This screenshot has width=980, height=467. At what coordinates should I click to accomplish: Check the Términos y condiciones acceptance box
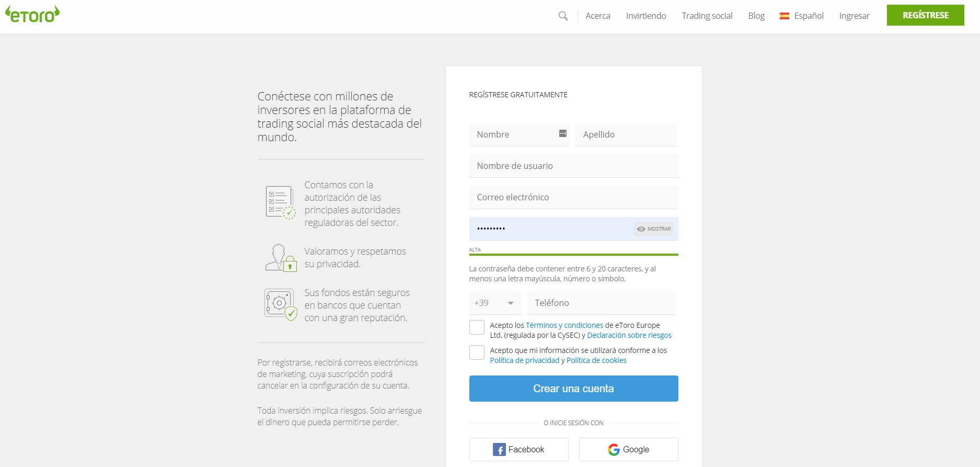(x=477, y=327)
